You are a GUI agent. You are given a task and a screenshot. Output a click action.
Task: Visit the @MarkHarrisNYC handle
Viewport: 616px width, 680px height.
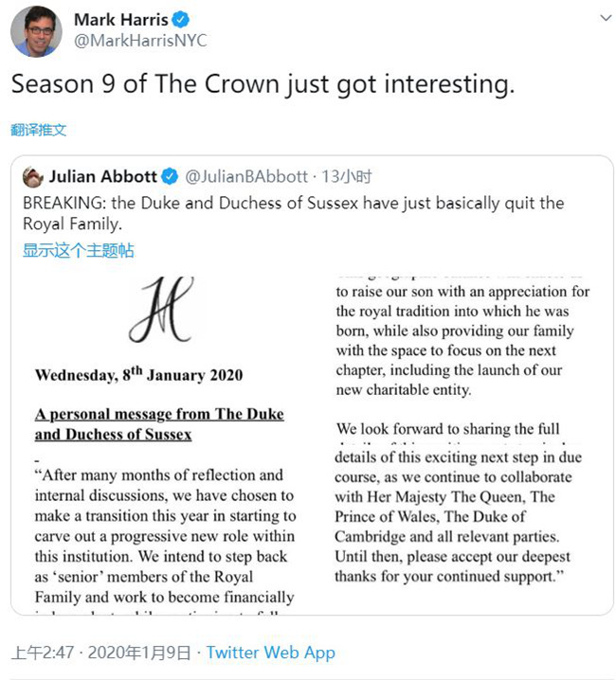[x=140, y=41]
